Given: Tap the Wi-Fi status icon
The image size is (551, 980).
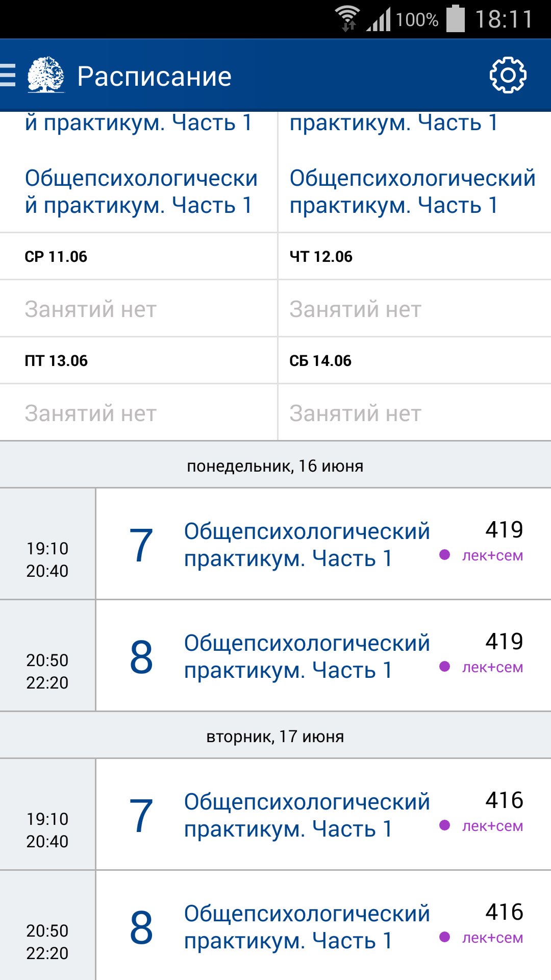Looking at the screenshot, I should pyautogui.click(x=348, y=19).
